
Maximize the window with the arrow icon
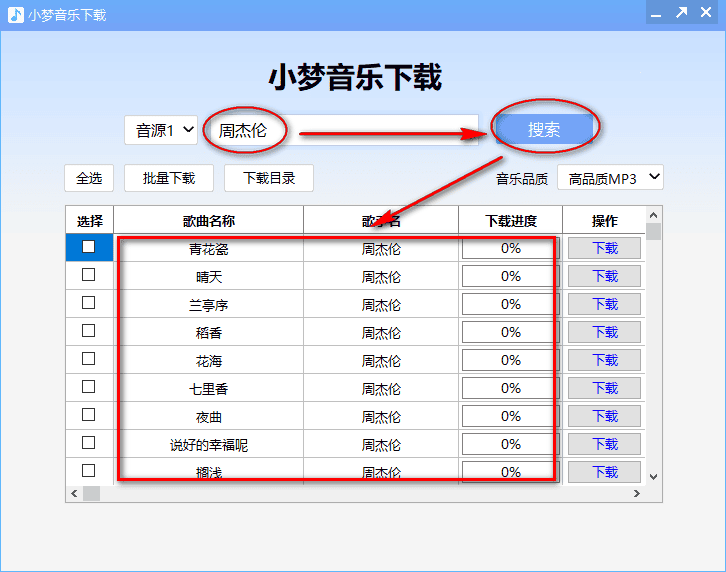pos(681,13)
